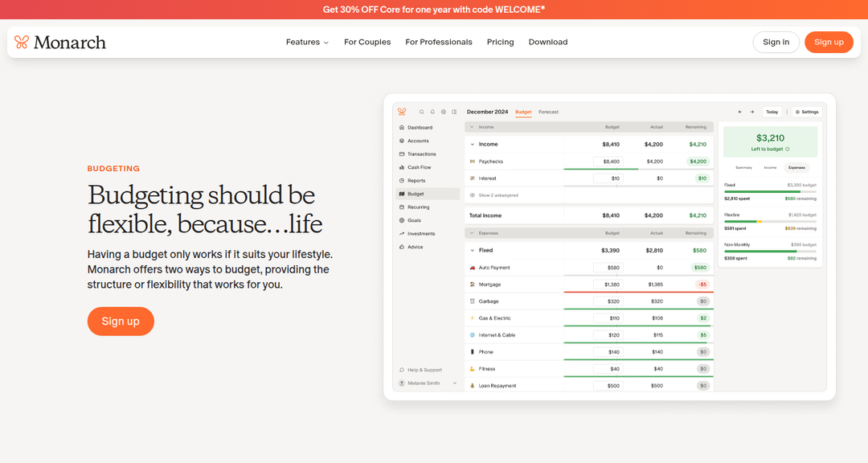Go to previous month with left arrow
Screen dimensions: 868x463
740,112
